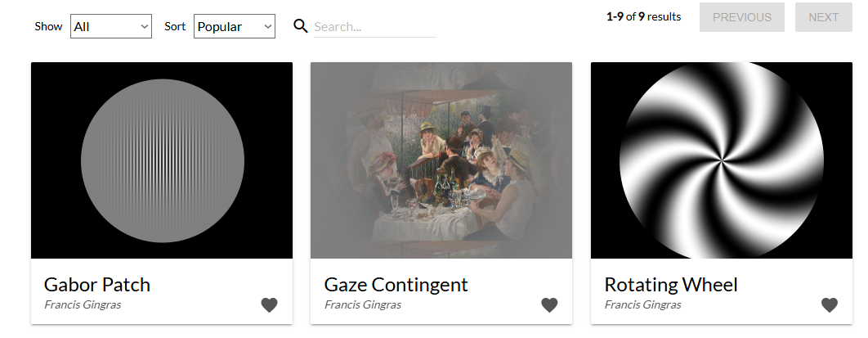Click the Rotating Wheel title text

671,285
